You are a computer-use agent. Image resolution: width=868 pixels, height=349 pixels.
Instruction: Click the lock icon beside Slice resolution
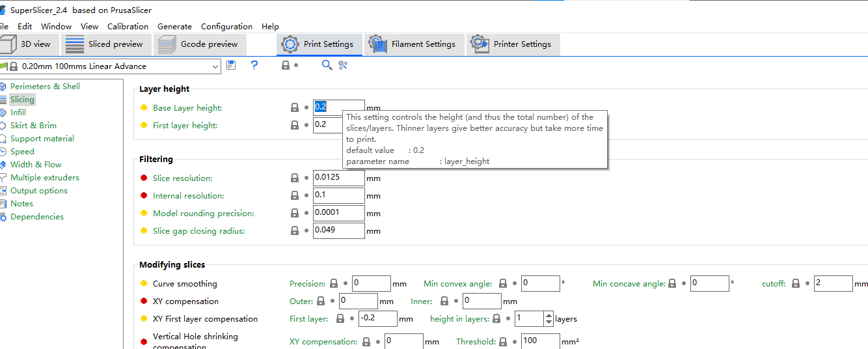tap(295, 178)
